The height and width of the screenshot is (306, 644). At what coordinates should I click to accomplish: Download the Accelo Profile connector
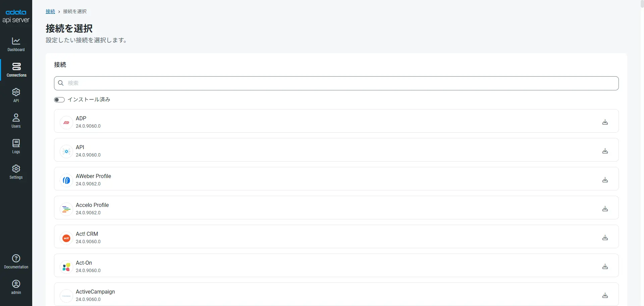[605, 209]
